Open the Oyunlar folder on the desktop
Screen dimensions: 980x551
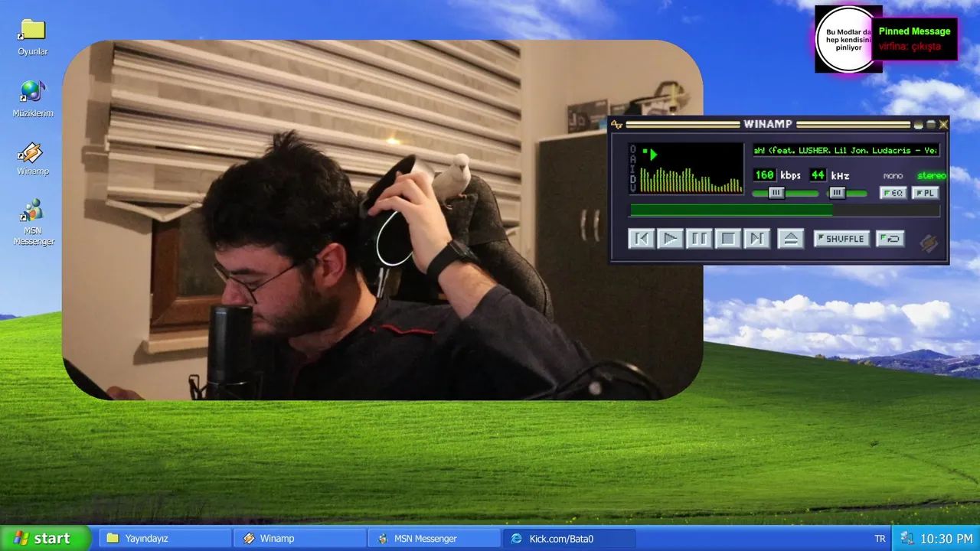coord(33,37)
